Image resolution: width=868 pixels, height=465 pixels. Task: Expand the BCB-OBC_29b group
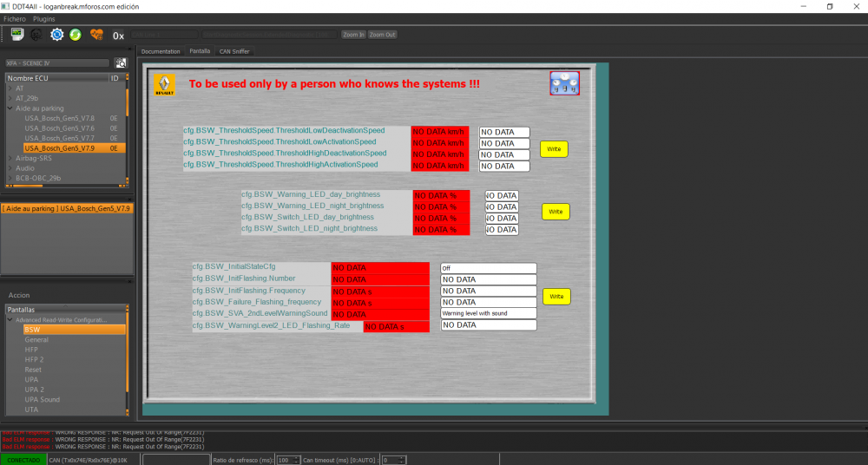click(10, 178)
